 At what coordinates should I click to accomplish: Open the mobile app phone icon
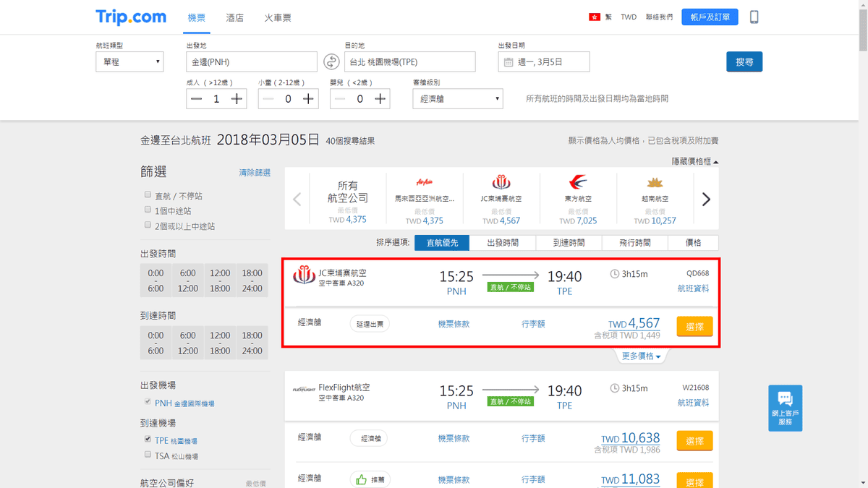pos(754,17)
